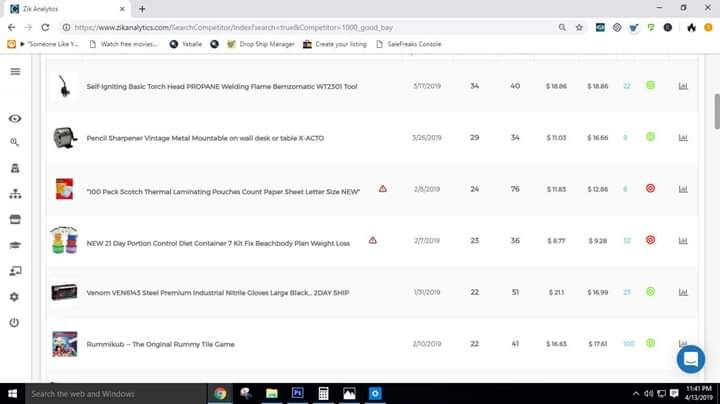Click red target icon for Diet Container
The height and width of the screenshot is (404, 720).
tap(650, 240)
